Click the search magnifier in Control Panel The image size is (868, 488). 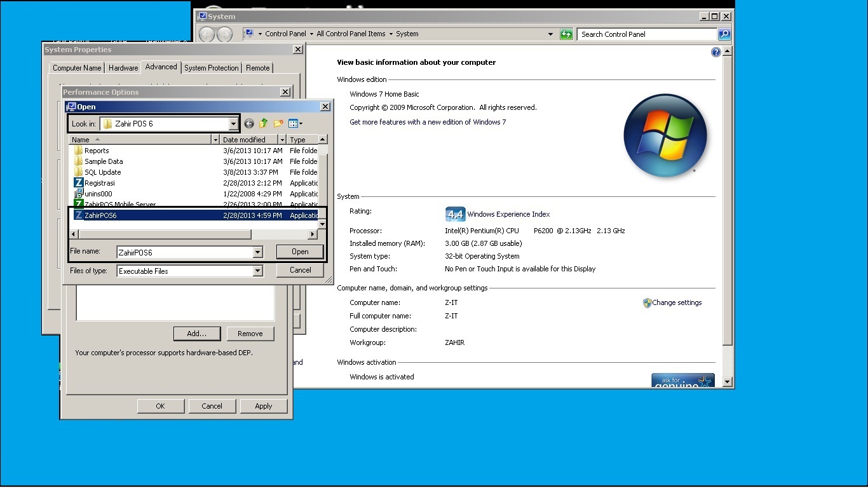click(724, 34)
